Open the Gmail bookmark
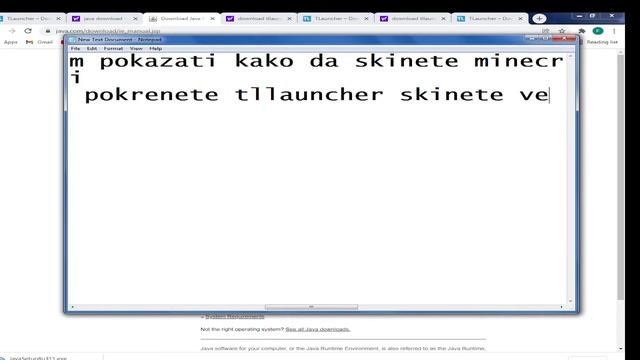640x360 pixels. [40, 42]
